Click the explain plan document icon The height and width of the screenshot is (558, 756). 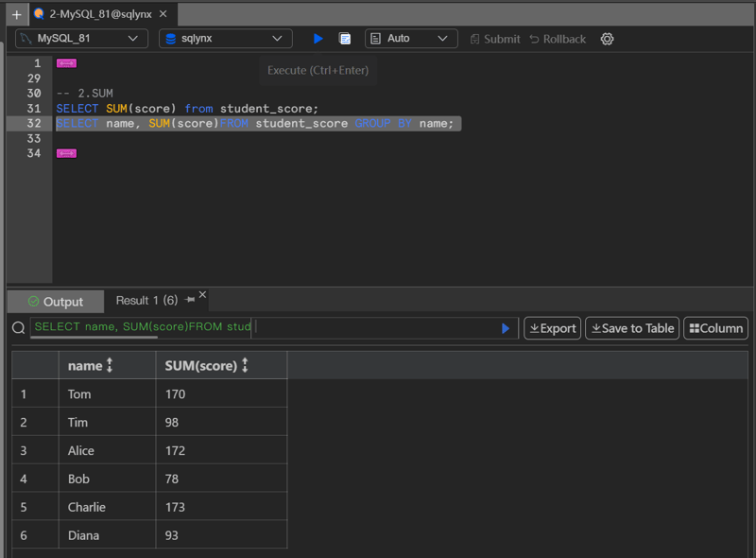pos(345,39)
